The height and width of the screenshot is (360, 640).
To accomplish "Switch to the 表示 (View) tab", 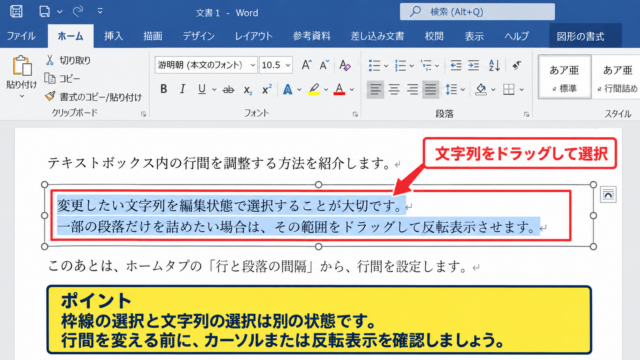I will pos(474,36).
